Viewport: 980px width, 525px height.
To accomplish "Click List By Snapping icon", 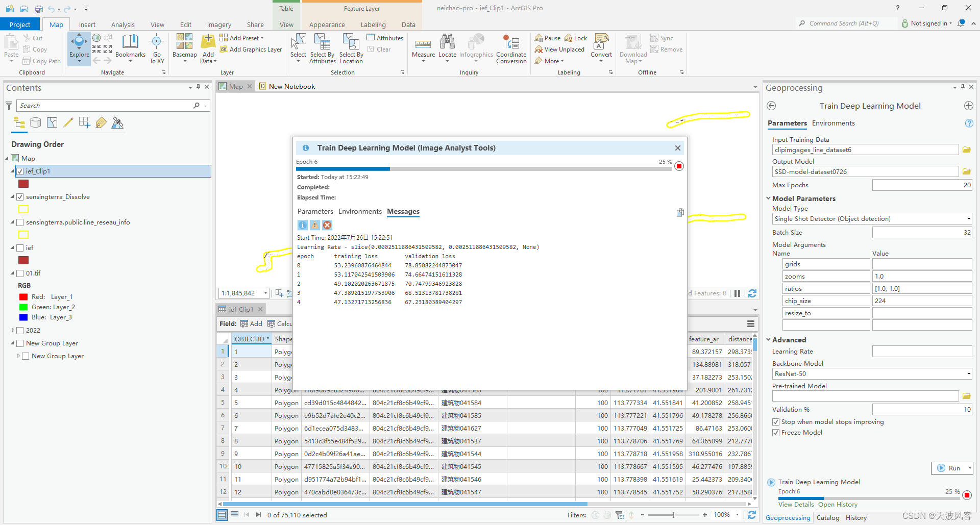I will click(x=85, y=122).
